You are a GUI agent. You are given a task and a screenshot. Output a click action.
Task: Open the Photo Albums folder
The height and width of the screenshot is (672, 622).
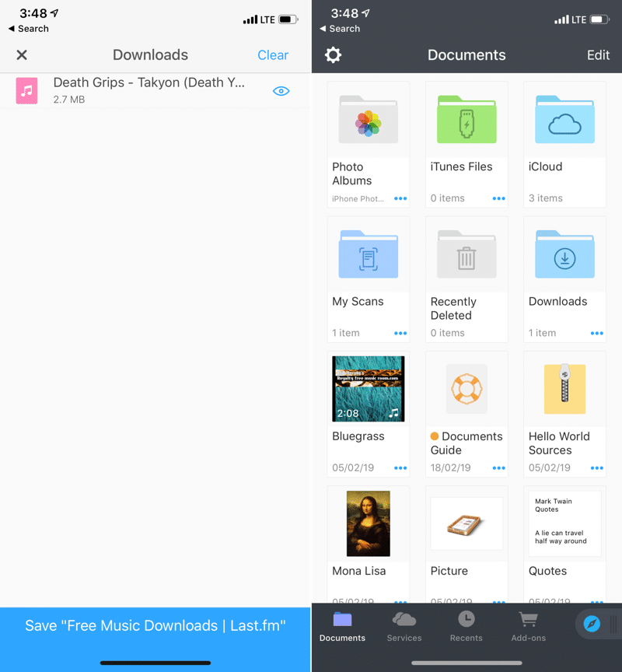[x=368, y=121]
